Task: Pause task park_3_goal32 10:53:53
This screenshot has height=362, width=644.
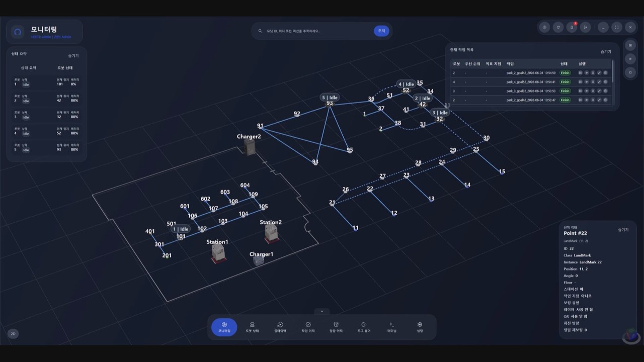Action: (x=580, y=91)
